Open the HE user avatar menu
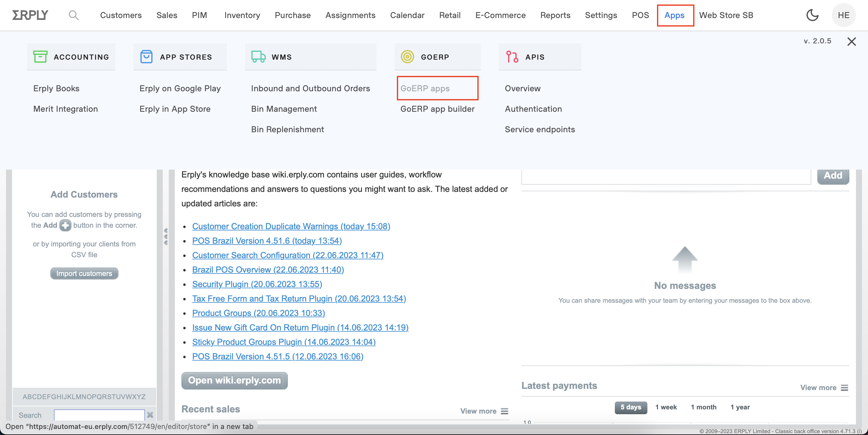The image size is (868, 435). coord(844,15)
